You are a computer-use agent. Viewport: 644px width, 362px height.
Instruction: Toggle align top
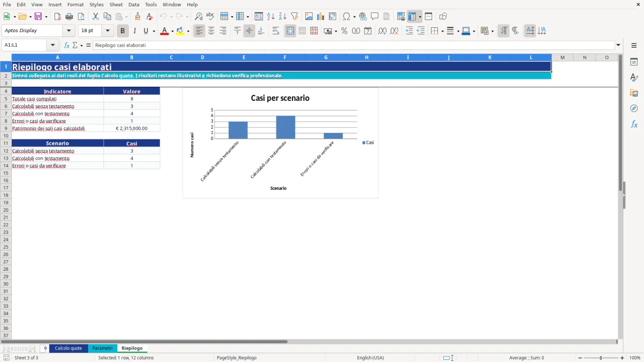pos(237,31)
